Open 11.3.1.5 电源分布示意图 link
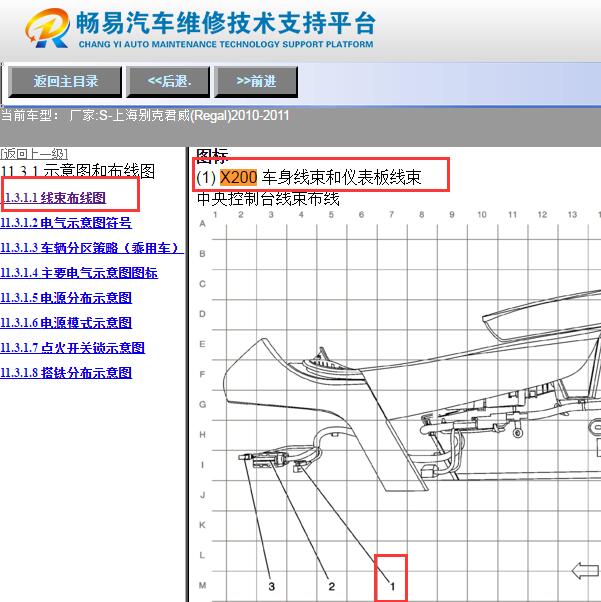Viewport: 601px width, 602px height. coord(66,298)
